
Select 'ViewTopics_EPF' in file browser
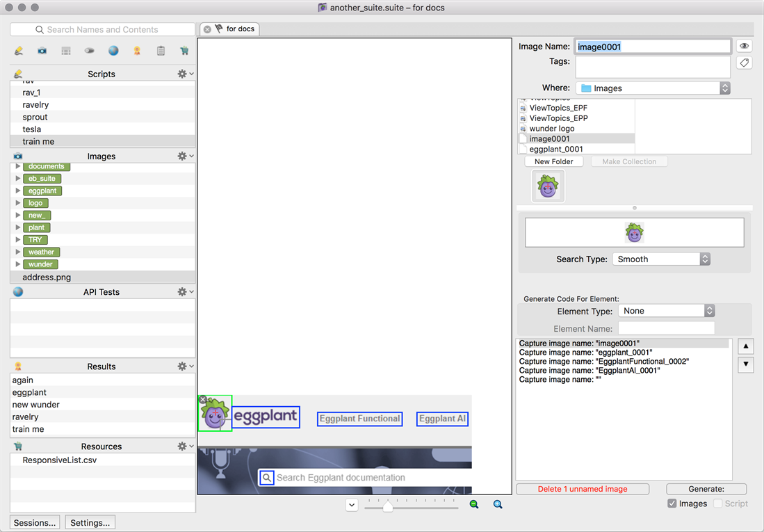tap(576, 108)
